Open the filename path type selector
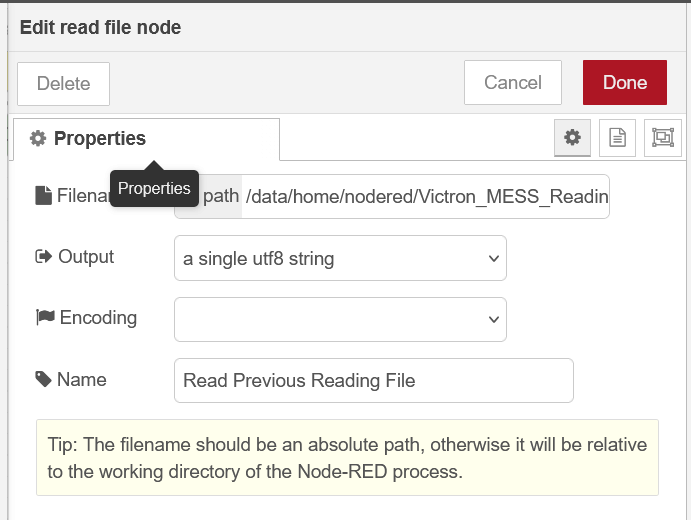Viewport: 691px width, 520px height. [219, 196]
